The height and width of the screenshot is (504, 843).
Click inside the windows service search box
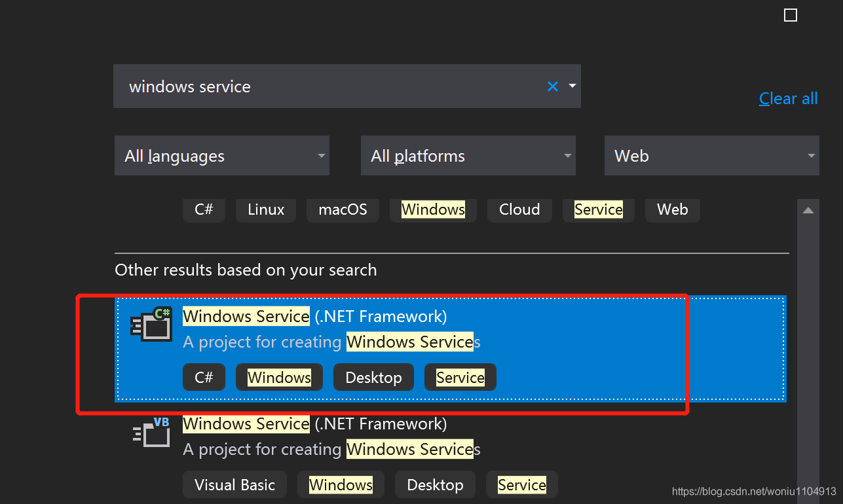pyautogui.click(x=295, y=86)
